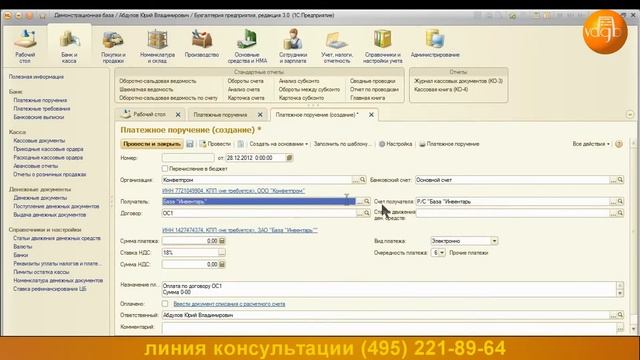This screenshot has height=360, width=640.
Task: Click the Провести и закрыть button
Action: click(152, 144)
